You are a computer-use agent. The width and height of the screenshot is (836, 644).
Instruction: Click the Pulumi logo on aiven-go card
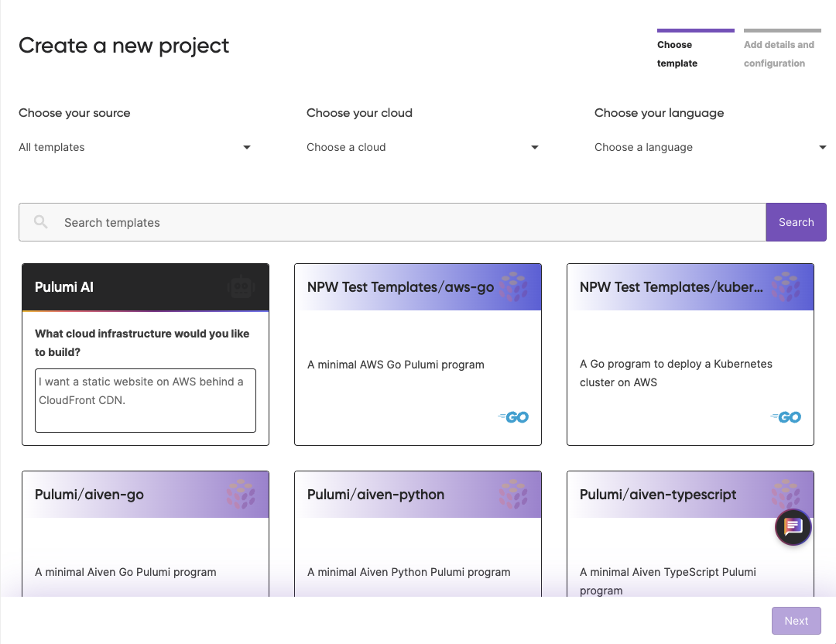click(242, 495)
